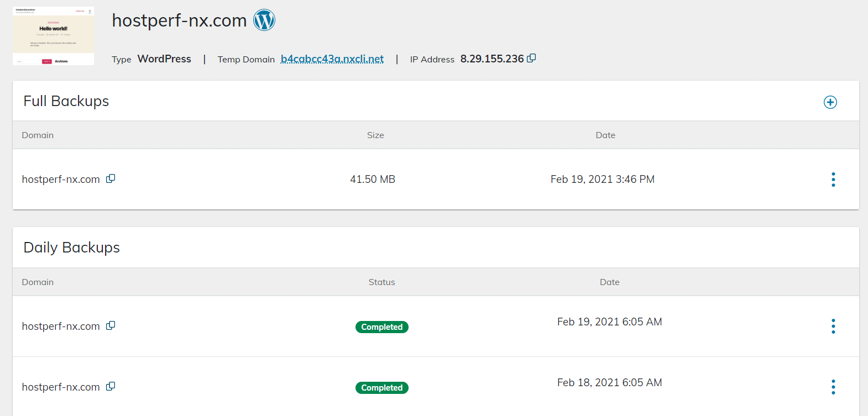The height and width of the screenshot is (416, 868).
Task: Click Completed badge for Feb 19 backup
Action: click(x=382, y=327)
